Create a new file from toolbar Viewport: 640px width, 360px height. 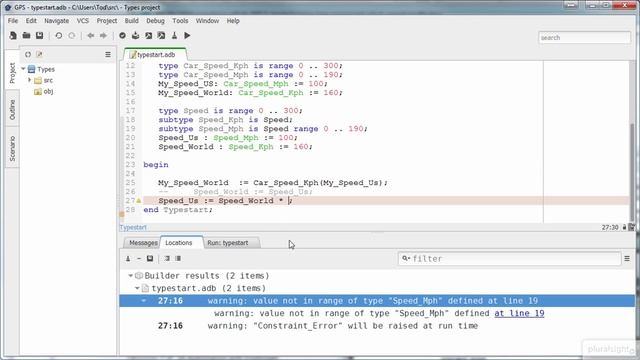[x=13, y=36]
